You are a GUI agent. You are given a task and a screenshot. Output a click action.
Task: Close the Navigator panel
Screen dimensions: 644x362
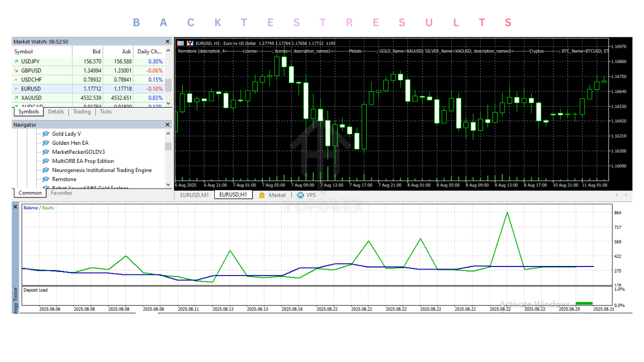pos(168,125)
